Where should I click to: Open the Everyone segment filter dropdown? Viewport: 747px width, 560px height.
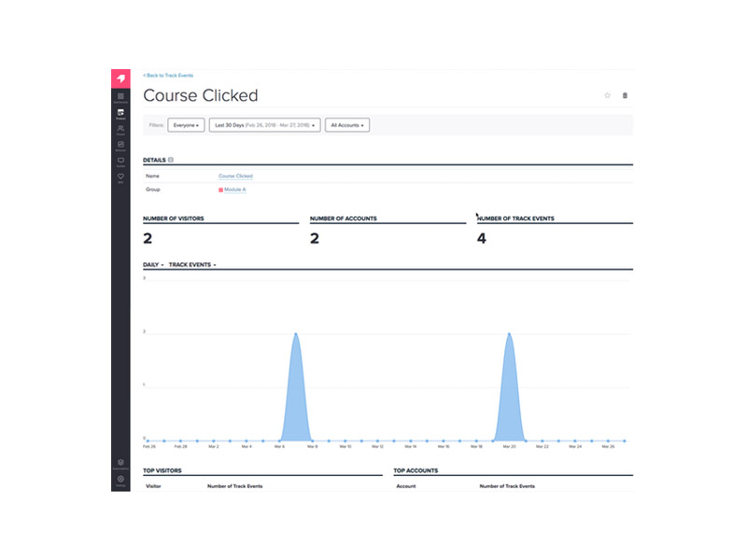point(186,124)
